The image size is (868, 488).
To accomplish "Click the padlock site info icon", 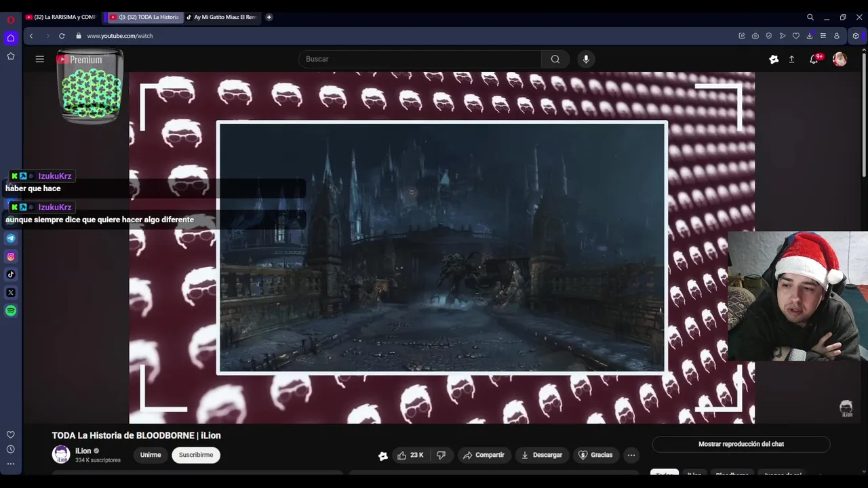I will tap(79, 36).
